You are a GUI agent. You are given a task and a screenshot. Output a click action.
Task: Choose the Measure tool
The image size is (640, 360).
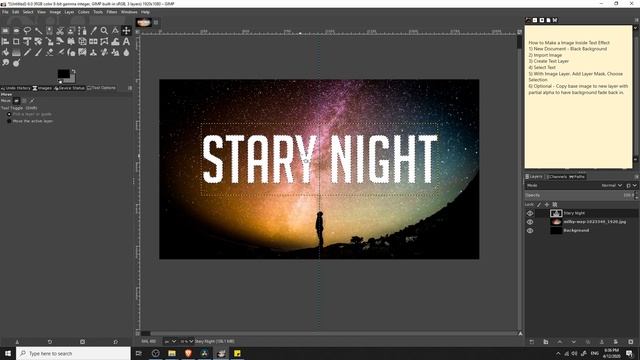click(x=116, y=31)
